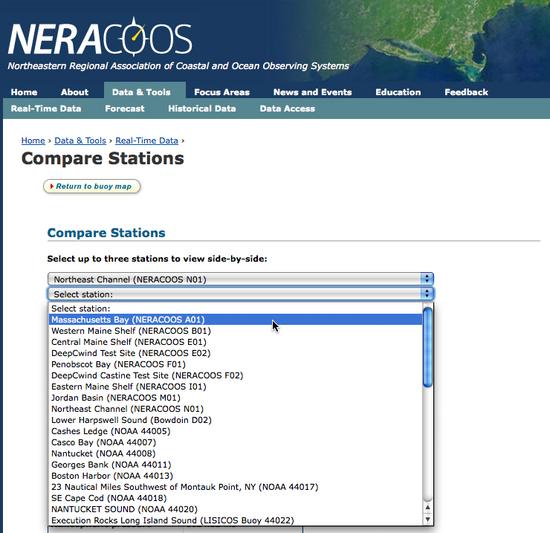Select Central Maine Shelf (NERACOOS E01)
This screenshot has height=533, width=550.
[x=235, y=342]
